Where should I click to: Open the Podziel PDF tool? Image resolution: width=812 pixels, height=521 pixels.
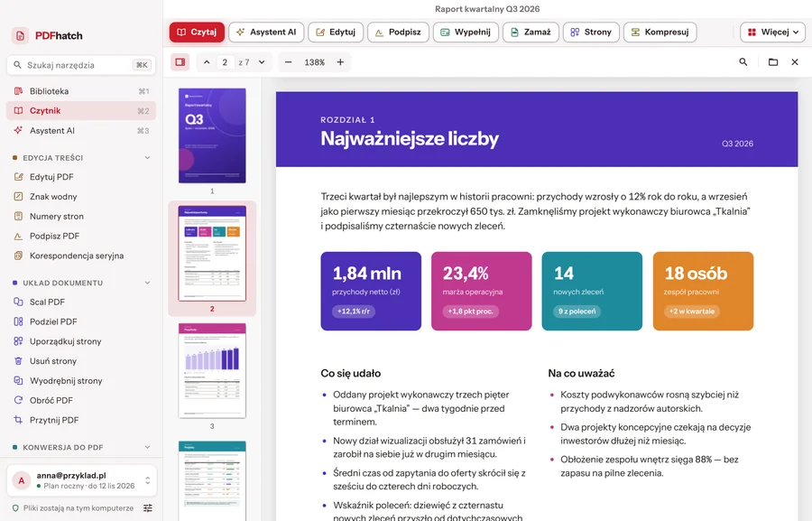point(81,321)
